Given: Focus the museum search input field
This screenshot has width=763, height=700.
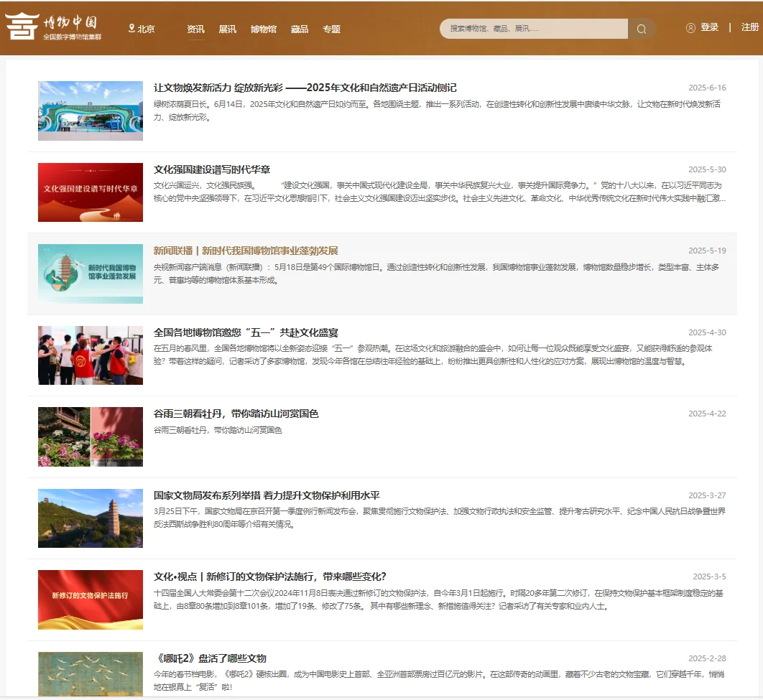Looking at the screenshot, I should [533, 29].
